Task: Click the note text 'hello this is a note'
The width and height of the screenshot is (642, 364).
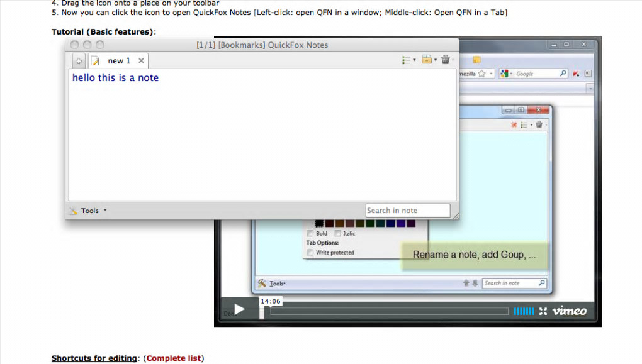Action: tap(115, 78)
